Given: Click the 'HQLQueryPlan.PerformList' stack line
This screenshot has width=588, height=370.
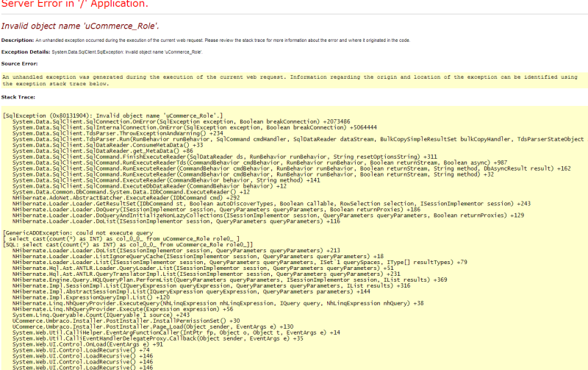Looking at the screenshot, I should click(229, 280).
